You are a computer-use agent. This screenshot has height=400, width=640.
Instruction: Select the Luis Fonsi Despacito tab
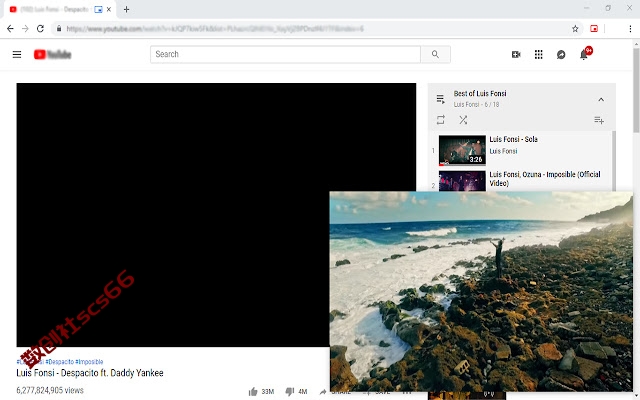59,9
